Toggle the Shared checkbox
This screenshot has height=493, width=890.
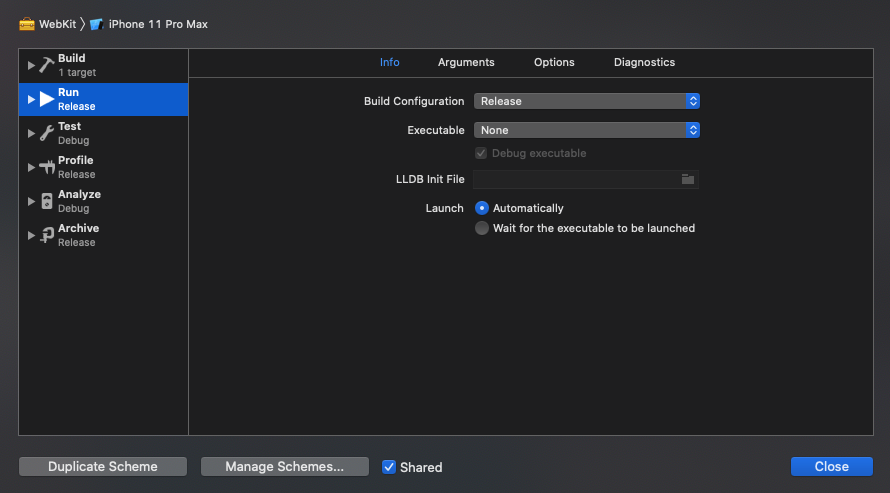coord(389,467)
